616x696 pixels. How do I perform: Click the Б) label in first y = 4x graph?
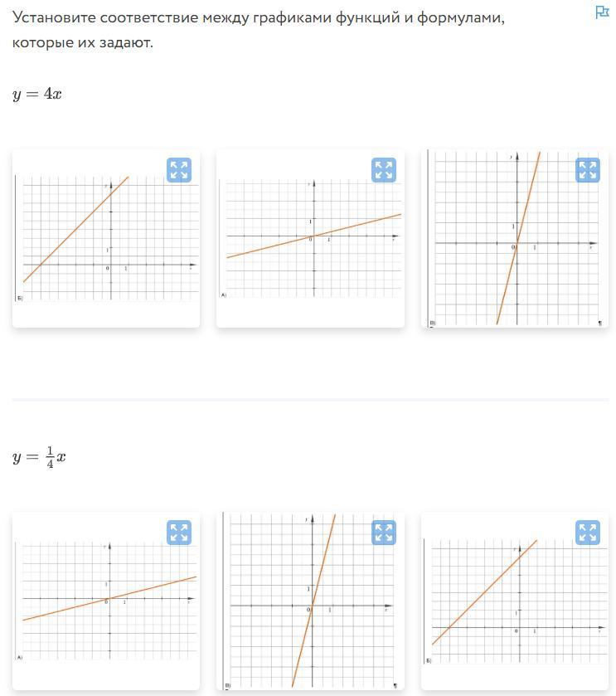pyautogui.click(x=20, y=298)
